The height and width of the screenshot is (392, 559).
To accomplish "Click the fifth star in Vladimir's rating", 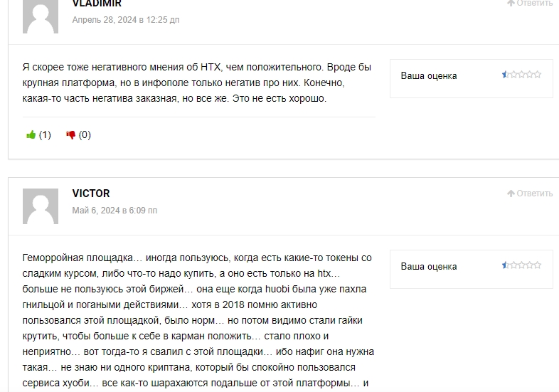I will pos(537,75).
